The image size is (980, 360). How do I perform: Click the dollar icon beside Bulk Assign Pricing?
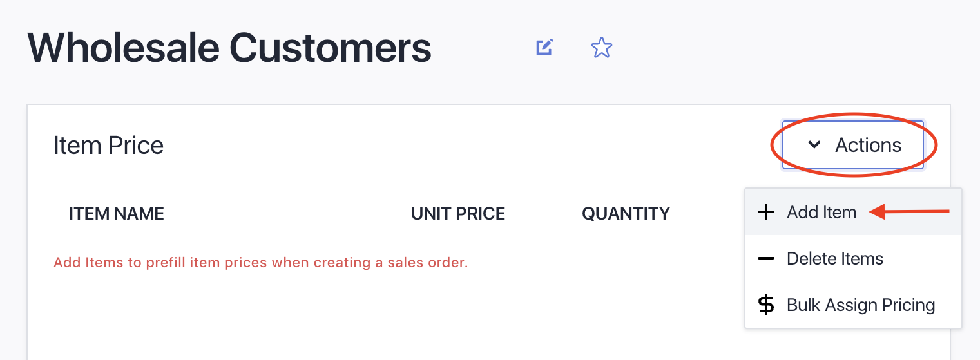coord(765,305)
